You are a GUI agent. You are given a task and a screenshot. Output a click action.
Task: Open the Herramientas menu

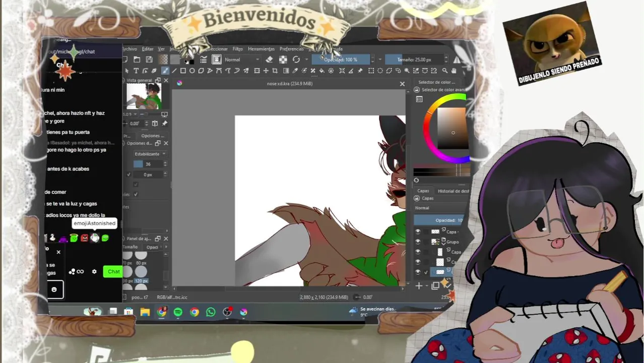coord(261,49)
